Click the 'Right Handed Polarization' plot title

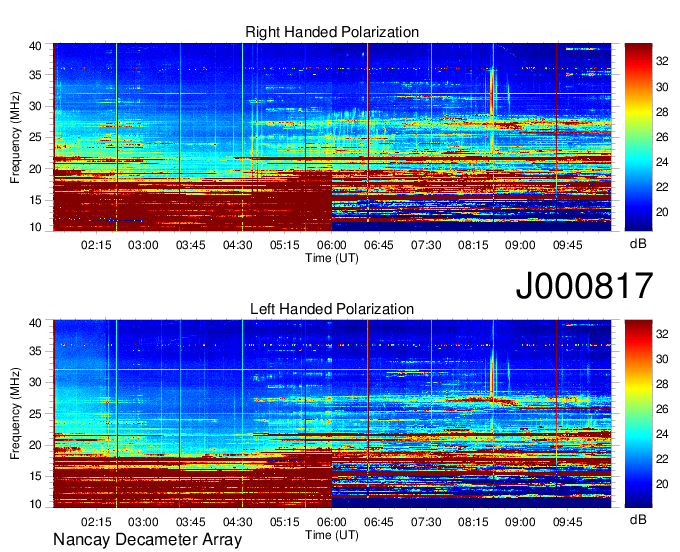tap(332, 32)
